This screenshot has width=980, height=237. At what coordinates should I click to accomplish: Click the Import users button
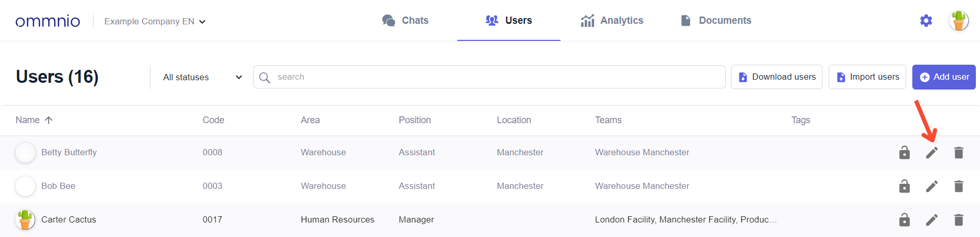pos(867,77)
